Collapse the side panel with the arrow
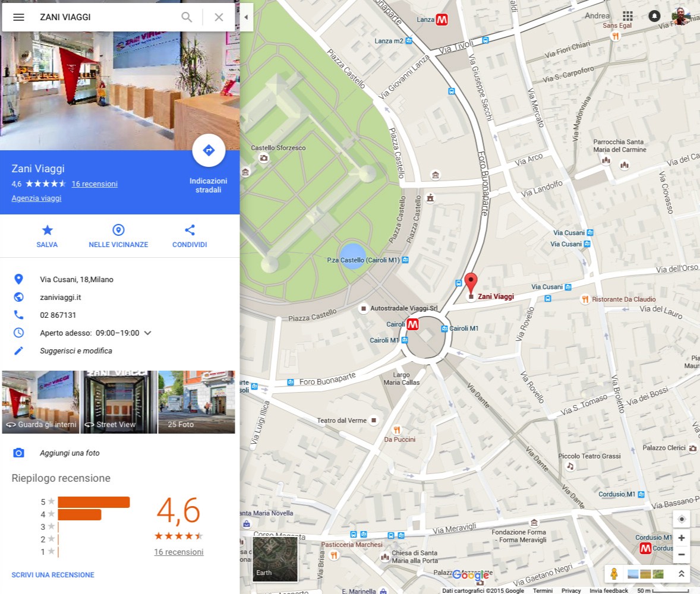 (246, 17)
